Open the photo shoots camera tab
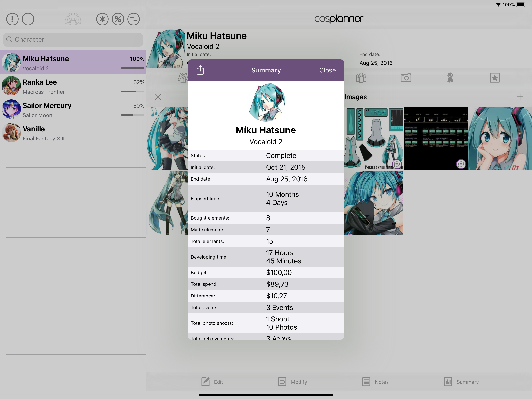532x399 pixels. [x=406, y=78]
